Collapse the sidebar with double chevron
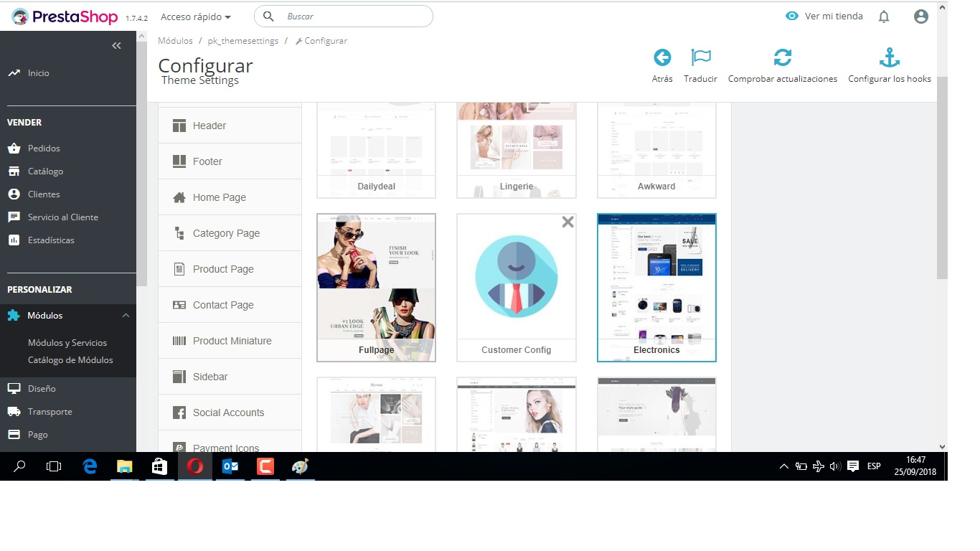This screenshot has height=551, width=980. (x=116, y=46)
